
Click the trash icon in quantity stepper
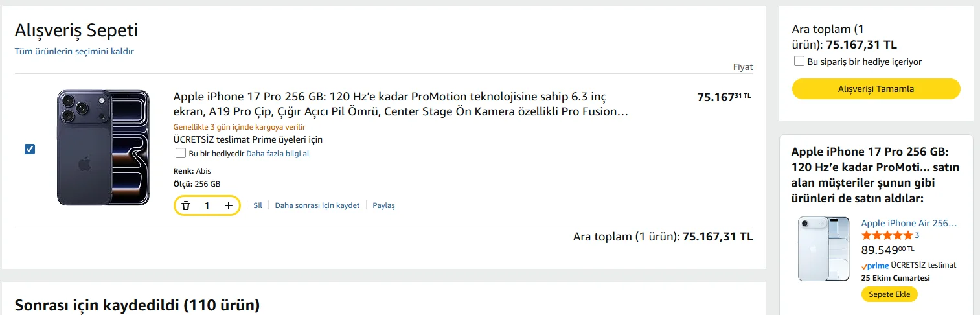[x=186, y=205]
